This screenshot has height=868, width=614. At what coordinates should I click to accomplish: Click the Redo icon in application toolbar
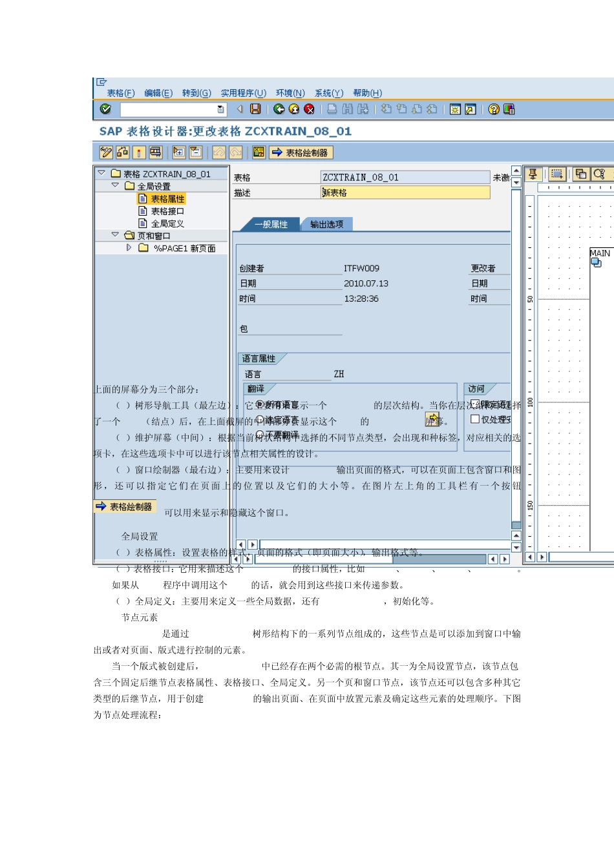(x=236, y=152)
